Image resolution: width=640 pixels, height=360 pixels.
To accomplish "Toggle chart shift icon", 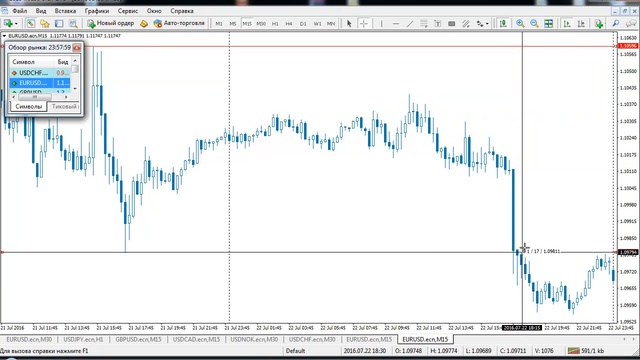I will (x=581, y=24).
